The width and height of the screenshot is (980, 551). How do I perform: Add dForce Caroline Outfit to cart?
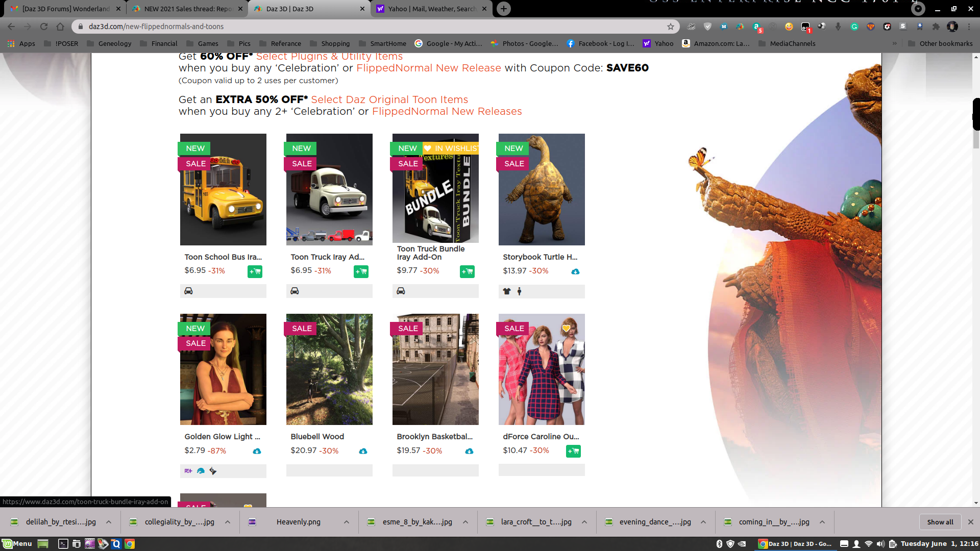(573, 451)
